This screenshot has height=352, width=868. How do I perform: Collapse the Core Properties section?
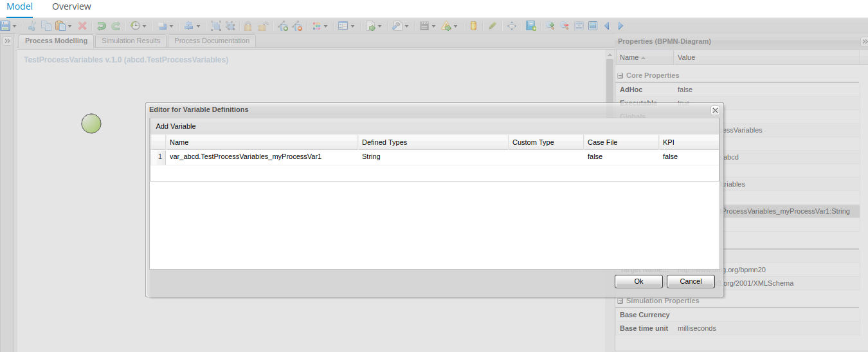[x=620, y=76]
